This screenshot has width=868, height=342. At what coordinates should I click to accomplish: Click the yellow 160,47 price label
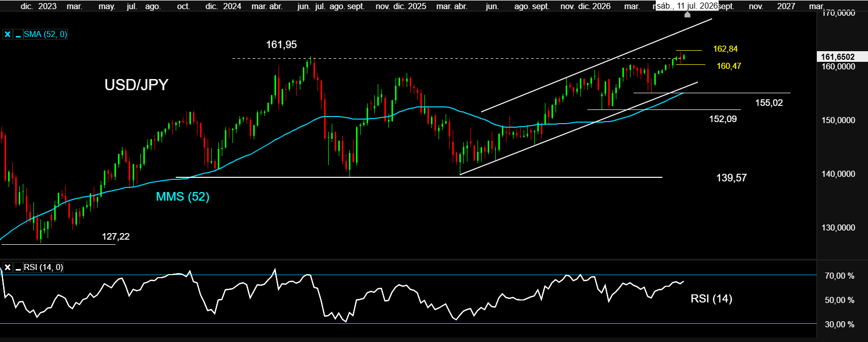[729, 66]
